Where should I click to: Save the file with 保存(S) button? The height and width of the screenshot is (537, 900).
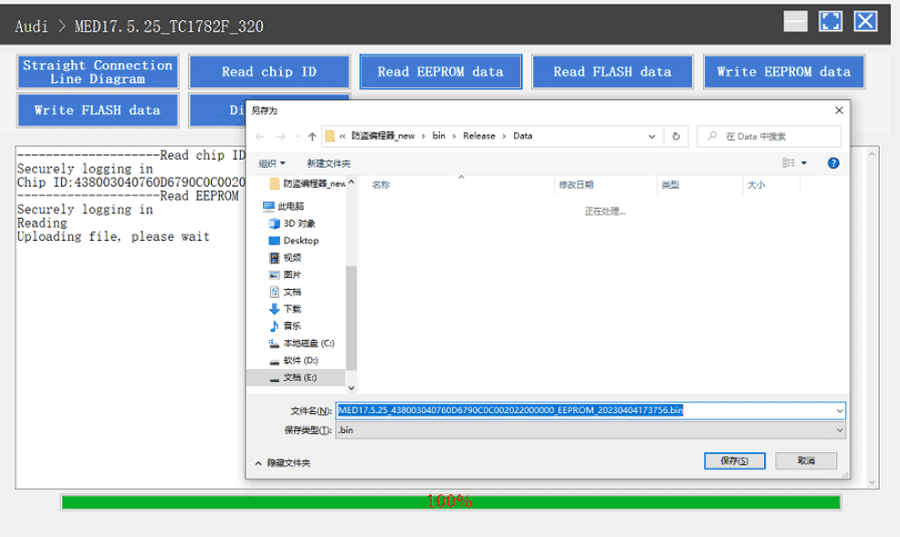(734, 461)
